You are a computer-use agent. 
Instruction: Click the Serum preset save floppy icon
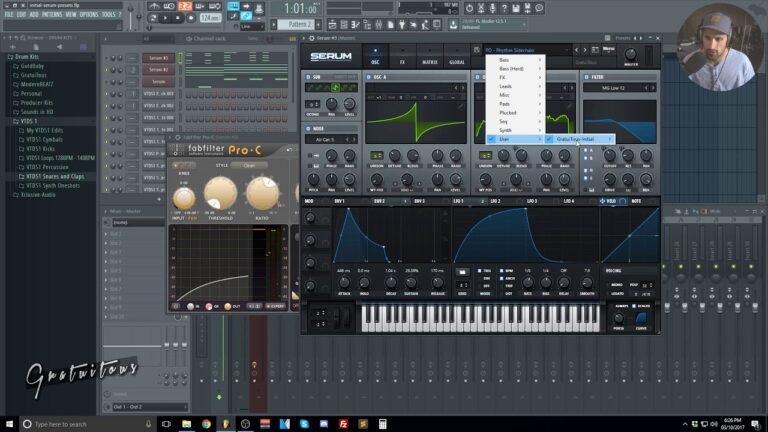(477, 50)
